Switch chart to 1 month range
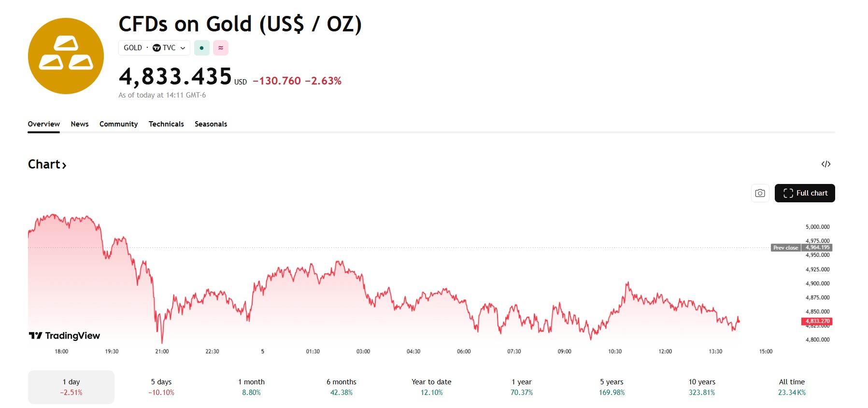 click(x=251, y=387)
